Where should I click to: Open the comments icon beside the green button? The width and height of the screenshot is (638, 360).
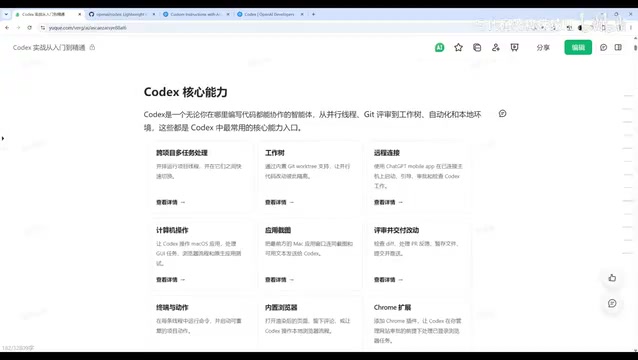pos(603,48)
